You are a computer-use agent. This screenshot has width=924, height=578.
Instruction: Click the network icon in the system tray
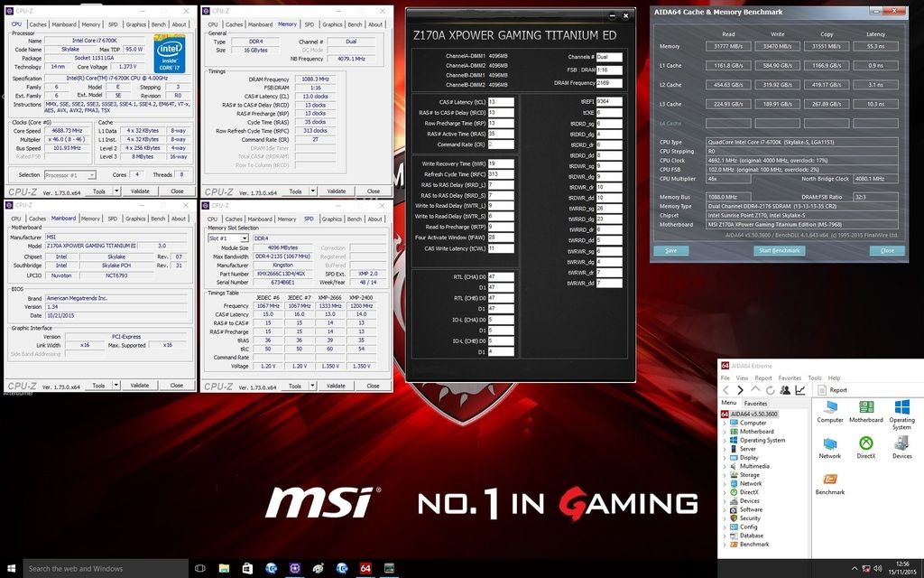click(866, 569)
